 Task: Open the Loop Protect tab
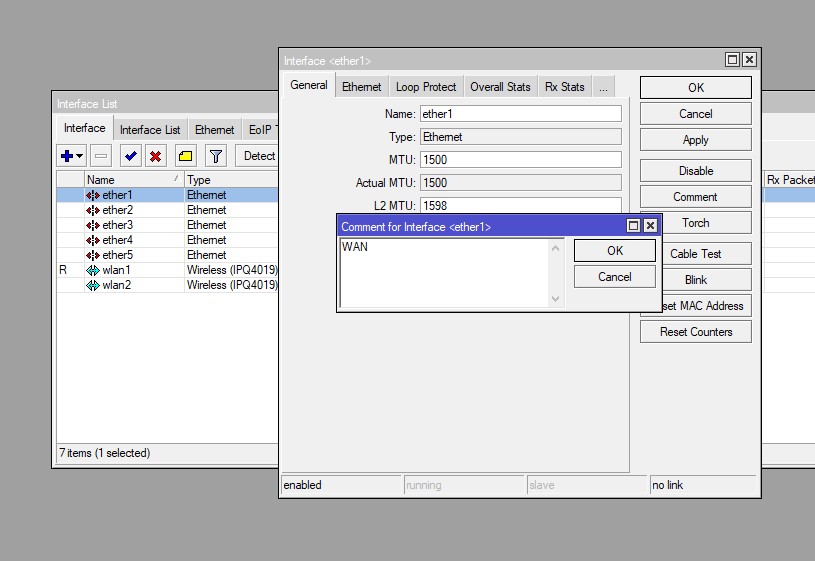tap(426, 87)
